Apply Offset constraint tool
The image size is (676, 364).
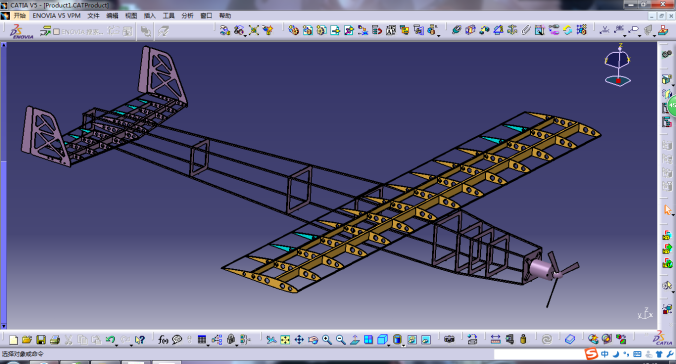click(484, 30)
